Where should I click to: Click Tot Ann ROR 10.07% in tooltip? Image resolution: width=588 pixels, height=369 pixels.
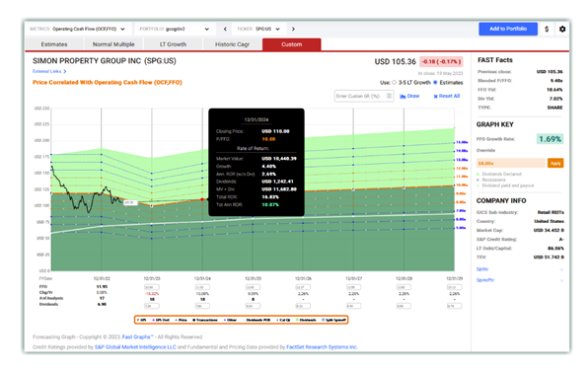click(270, 205)
